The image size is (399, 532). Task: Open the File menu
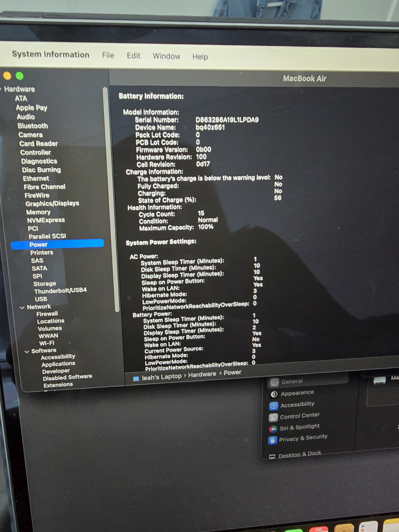pyautogui.click(x=108, y=55)
